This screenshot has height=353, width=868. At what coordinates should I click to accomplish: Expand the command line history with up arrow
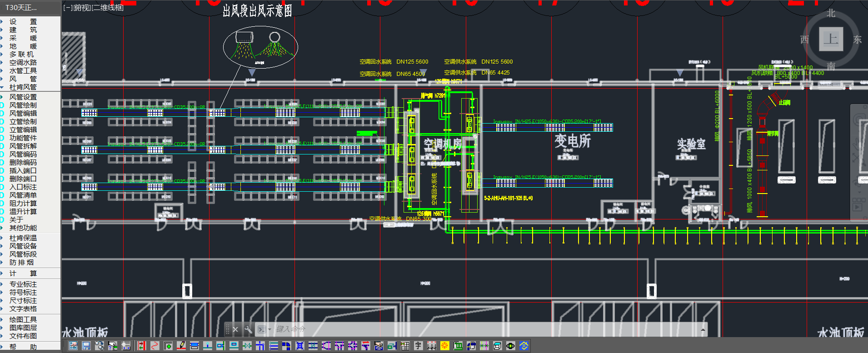coord(703,329)
